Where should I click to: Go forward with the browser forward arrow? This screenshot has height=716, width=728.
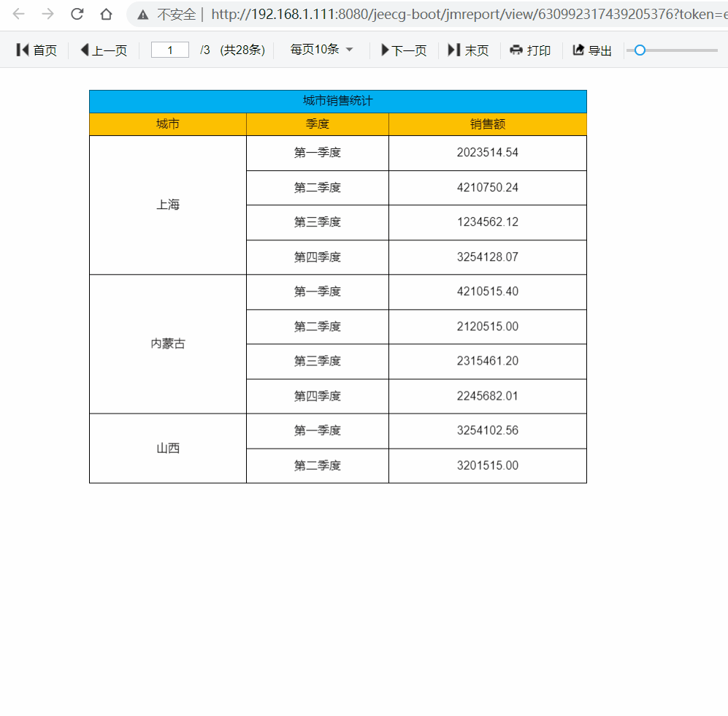coord(47,14)
